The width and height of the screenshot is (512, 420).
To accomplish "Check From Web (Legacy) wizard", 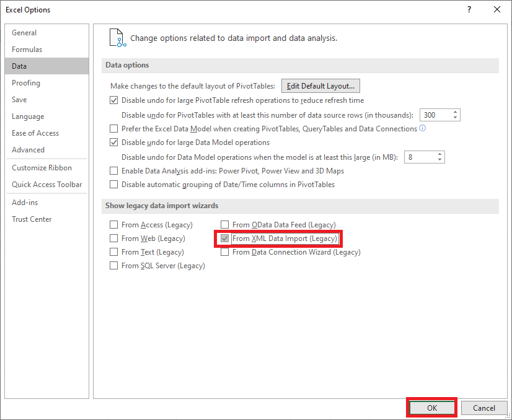I will (113, 238).
